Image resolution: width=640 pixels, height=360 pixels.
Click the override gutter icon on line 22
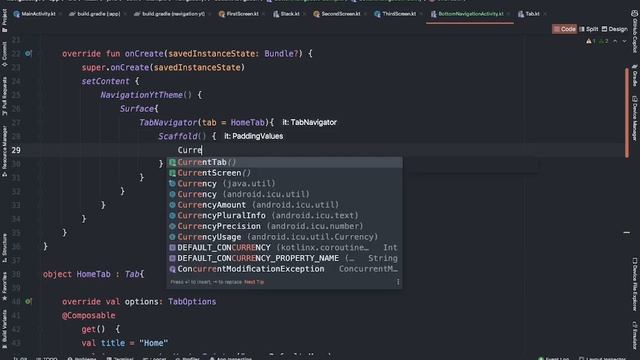28,53
